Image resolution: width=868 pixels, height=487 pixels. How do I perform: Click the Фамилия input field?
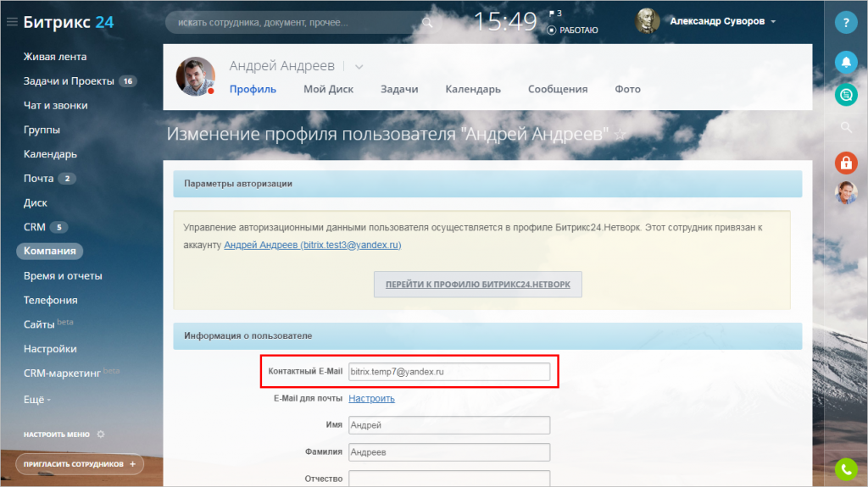[x=449, y=452]
